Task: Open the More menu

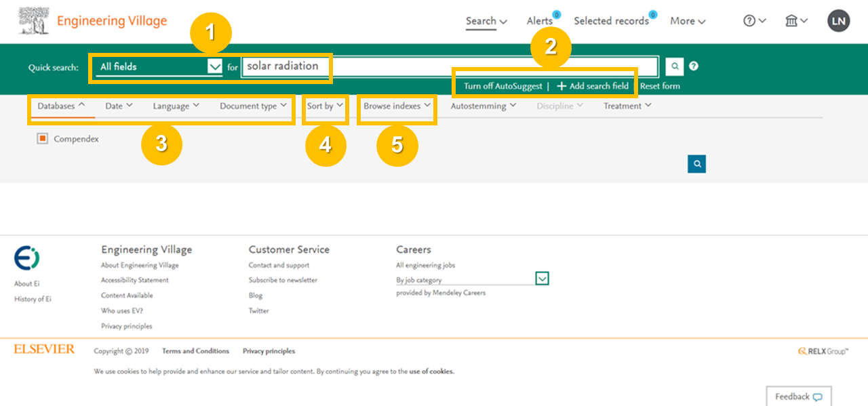Action: pyautogui.click(x=688, y=21)
